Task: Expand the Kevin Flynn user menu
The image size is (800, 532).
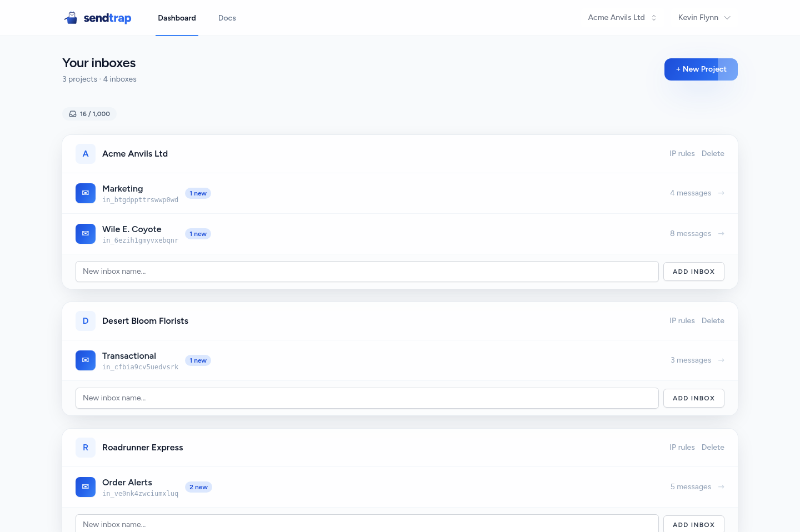Action: (x=704, y=18)
